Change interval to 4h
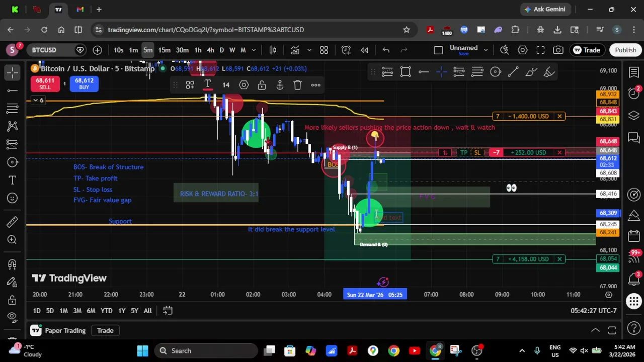This screenshot has width=644, height=362. tap(210, 50)
